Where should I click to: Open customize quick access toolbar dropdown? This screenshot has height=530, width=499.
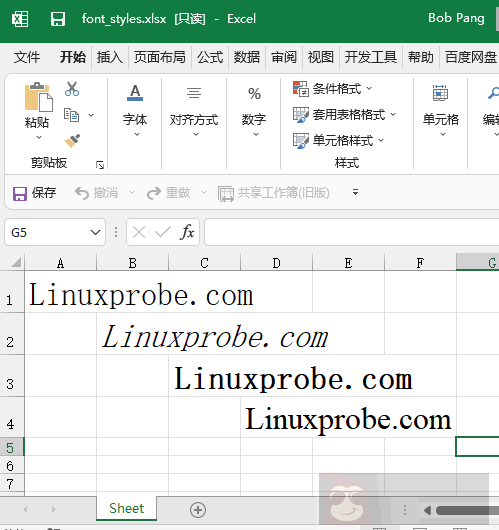[355, 192]
